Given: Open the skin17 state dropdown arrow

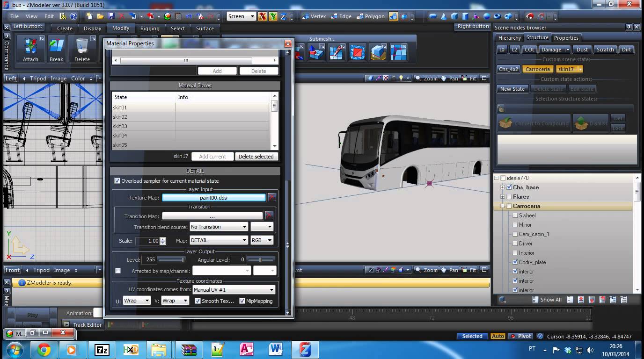Looking at the screenshot, I should point(580,69).
